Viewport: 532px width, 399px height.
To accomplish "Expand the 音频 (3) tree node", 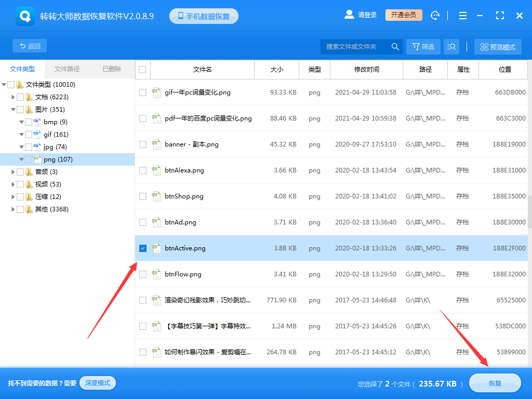I will point(13,171).
